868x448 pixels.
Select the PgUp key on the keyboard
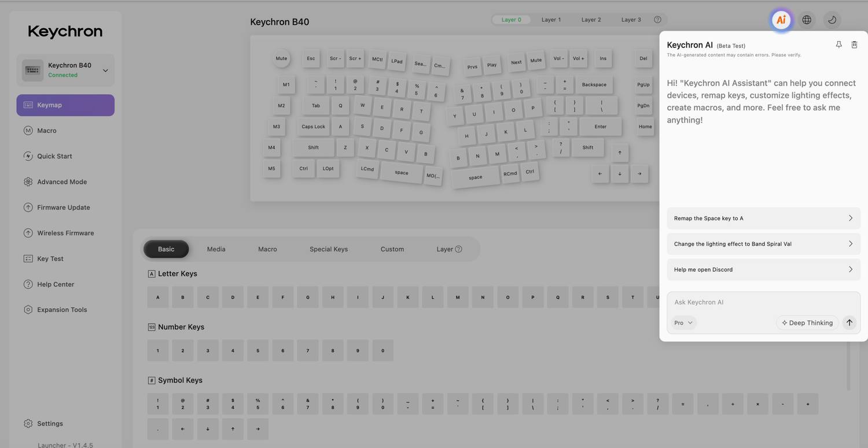(x=643, y=84)
